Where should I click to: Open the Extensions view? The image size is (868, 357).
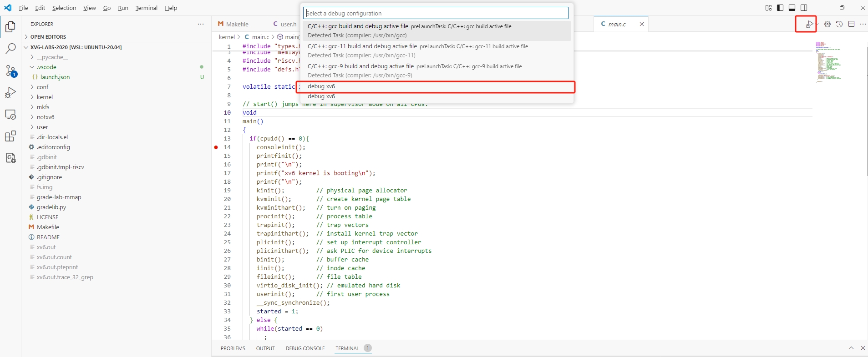click(x=10, y=136)
